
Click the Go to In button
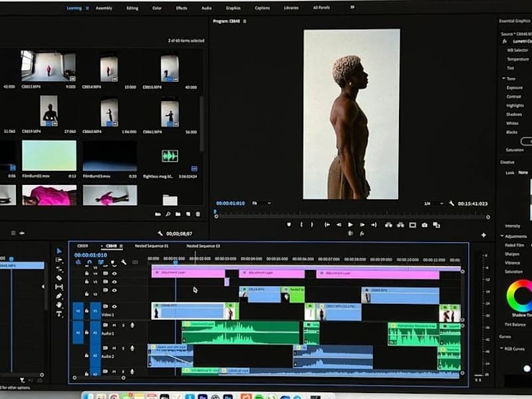point(327,225)
